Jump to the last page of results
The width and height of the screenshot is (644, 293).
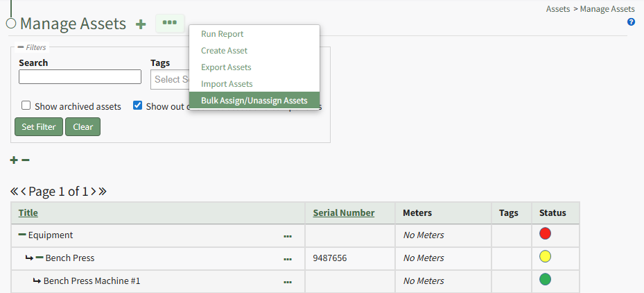[x=103, y=192]
